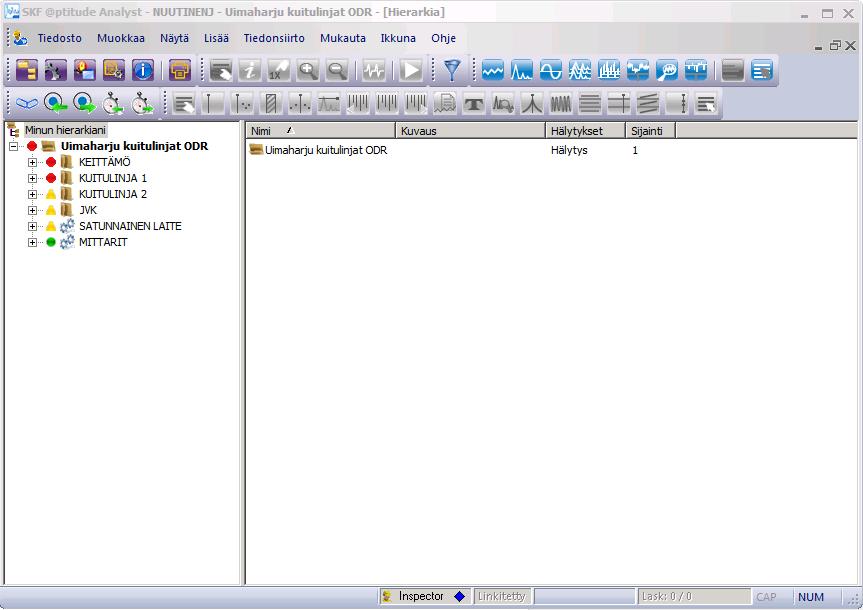
Task: Click the purple printer toolbar icon
Action: coord(179,70)
